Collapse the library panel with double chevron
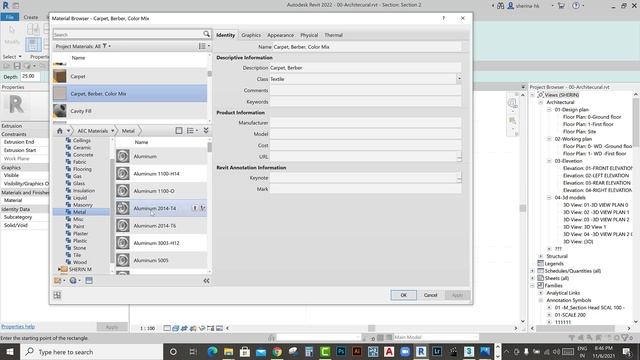 [x=206, y=130]
